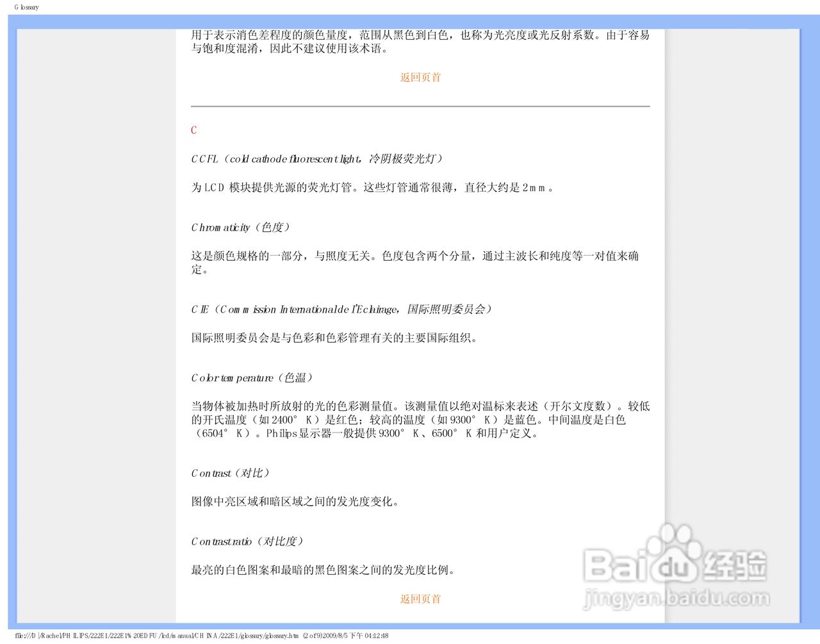Click the 图像中亮区域和暗区域 definition line
Image resolution: width=820 pixels, height=644 pixels.
(x=295, y=502)
